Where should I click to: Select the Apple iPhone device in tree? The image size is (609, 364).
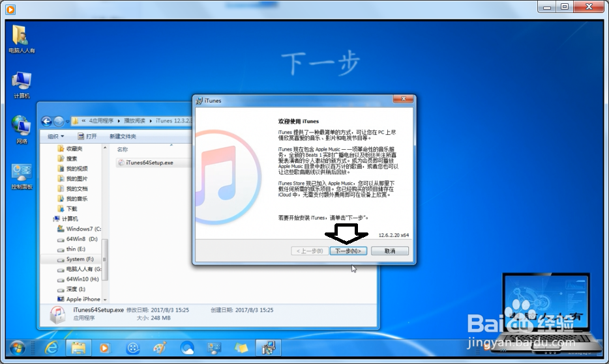pos(79,299)
